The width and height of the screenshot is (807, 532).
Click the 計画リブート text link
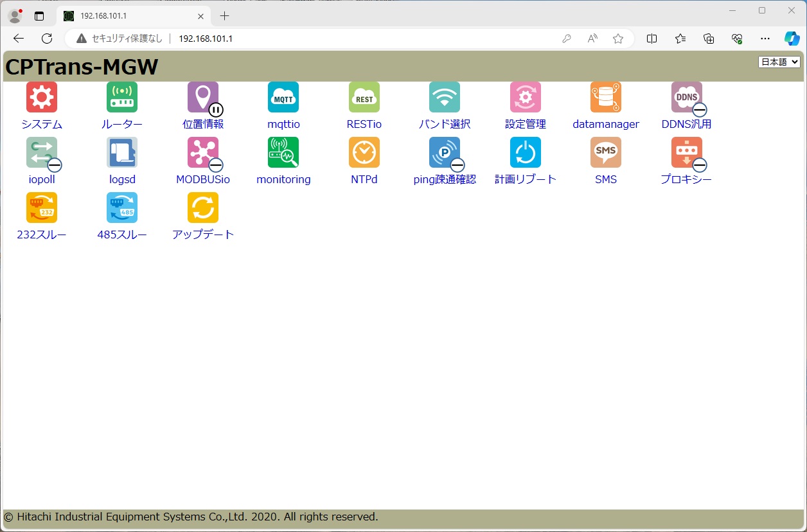526,179
